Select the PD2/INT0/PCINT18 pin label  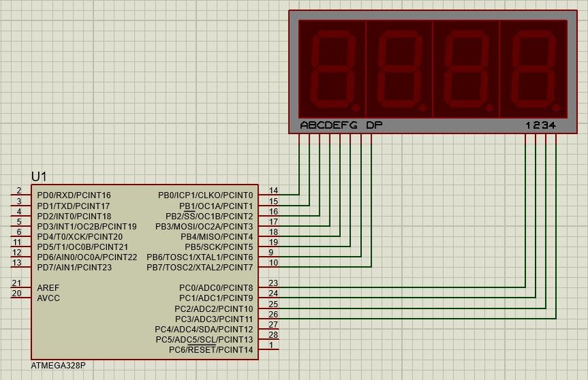point(74,217)
